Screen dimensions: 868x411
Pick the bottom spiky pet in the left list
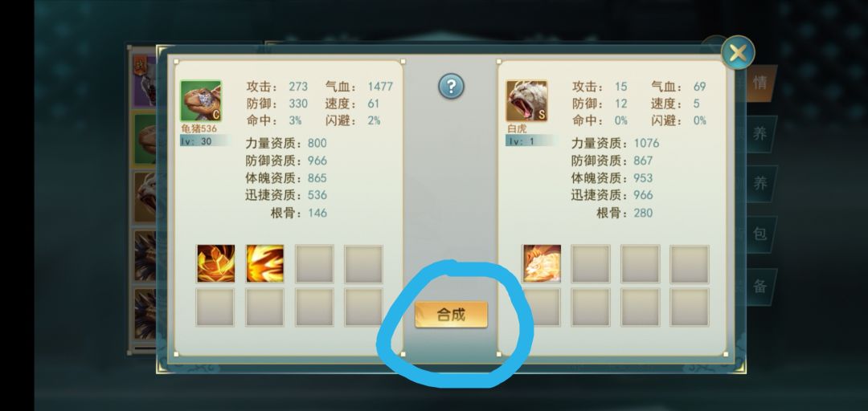pos(145,314)
